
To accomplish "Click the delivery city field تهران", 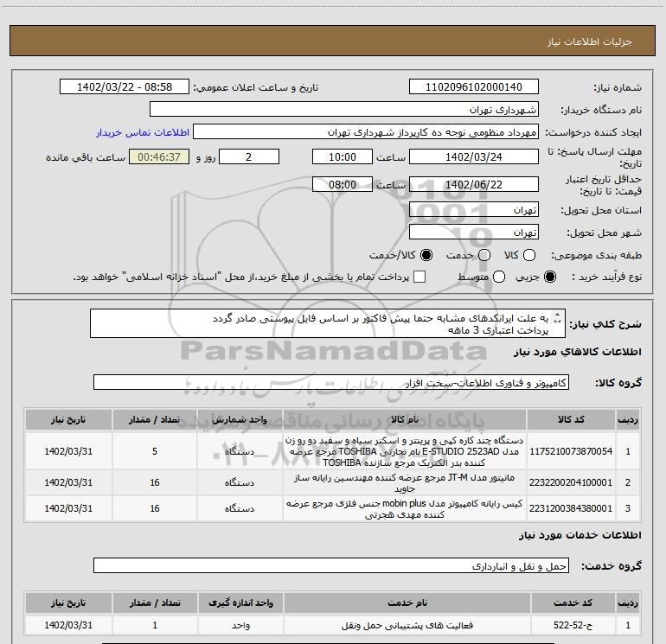I will [x=474, y=233].
